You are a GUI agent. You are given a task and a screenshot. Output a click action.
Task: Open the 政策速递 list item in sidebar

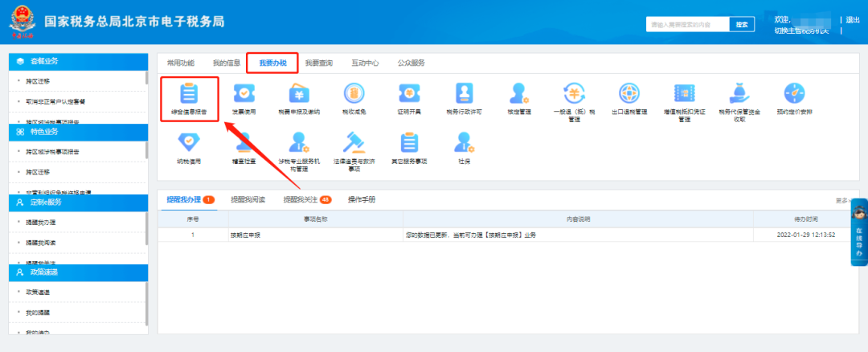[x=38, y=293]
